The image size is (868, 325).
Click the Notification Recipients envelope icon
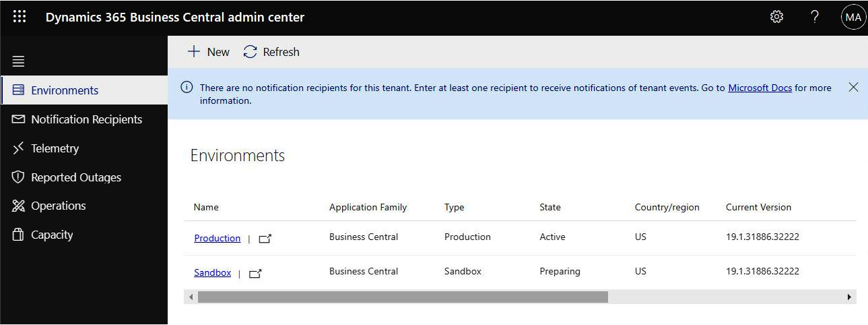18,119
